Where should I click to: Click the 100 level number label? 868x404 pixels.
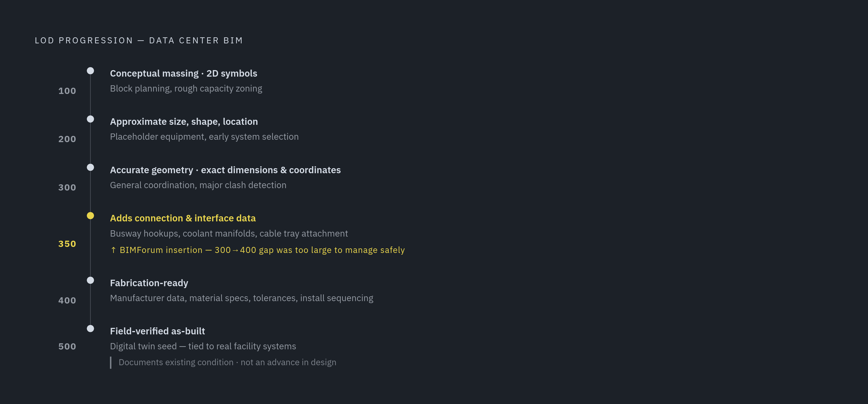(x=67, y=91)
